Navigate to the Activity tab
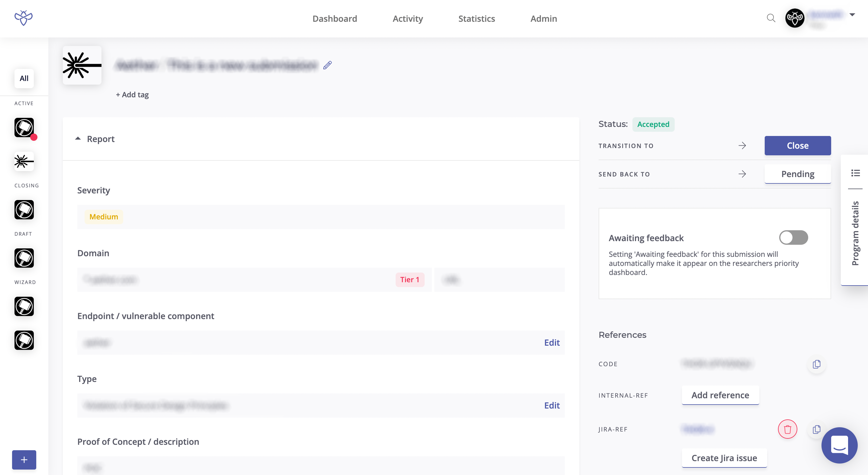Image resolution: width=868 pixels, height=475 pixels. click(x=407, y=18)
